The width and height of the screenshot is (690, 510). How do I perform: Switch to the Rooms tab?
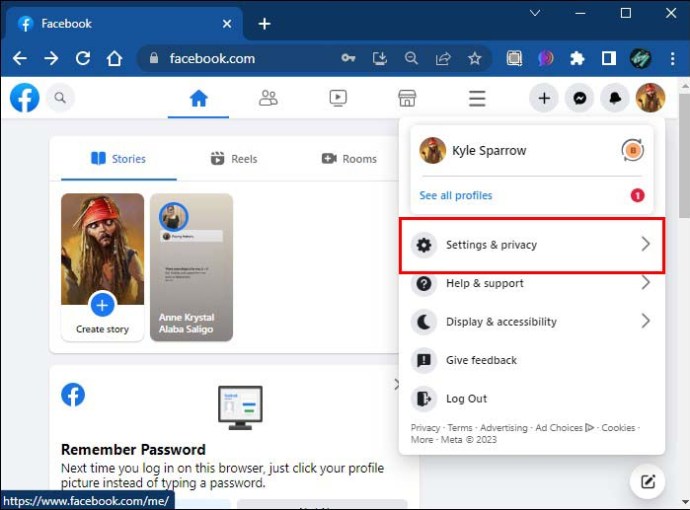tap(349, 158)
